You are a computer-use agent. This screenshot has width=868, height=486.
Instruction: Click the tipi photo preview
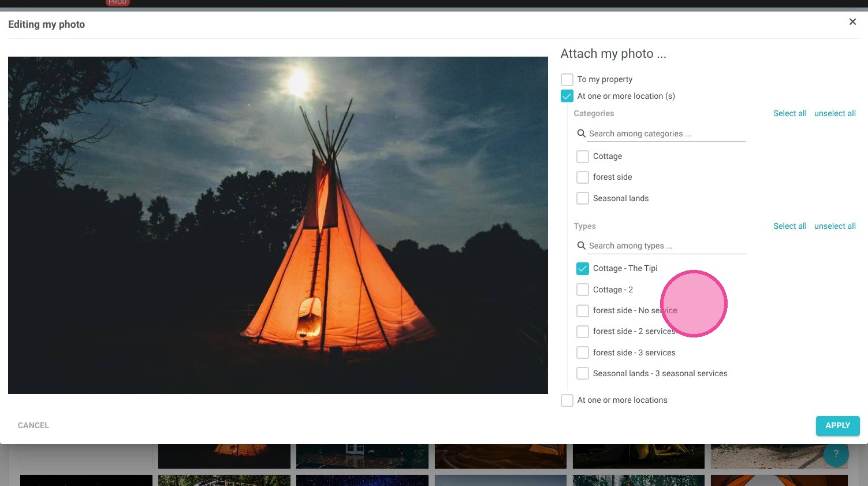coord(278,225)
